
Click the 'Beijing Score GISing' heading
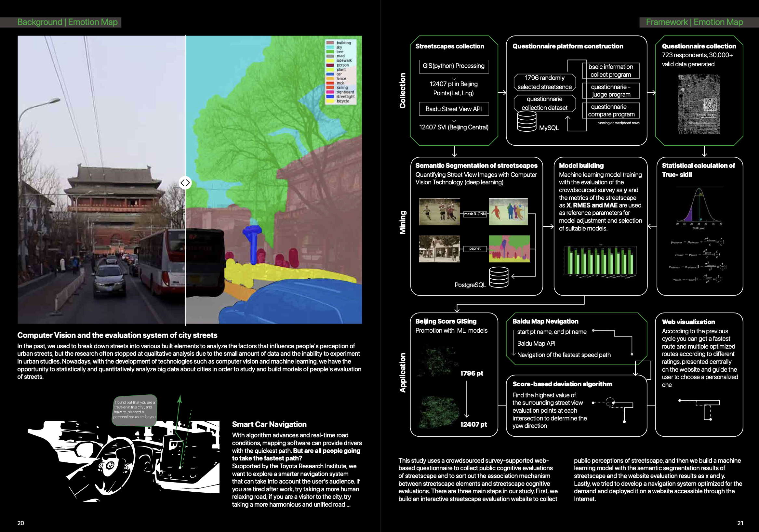point(446,321)
